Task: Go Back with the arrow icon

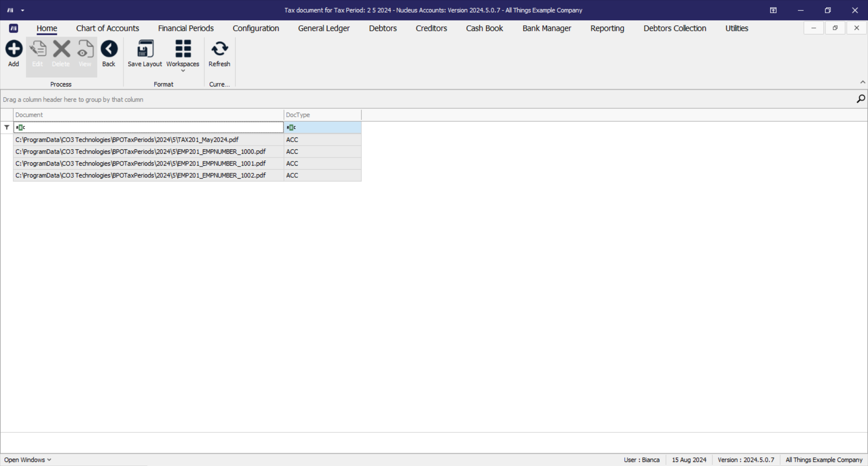Action: pos(109,49)
